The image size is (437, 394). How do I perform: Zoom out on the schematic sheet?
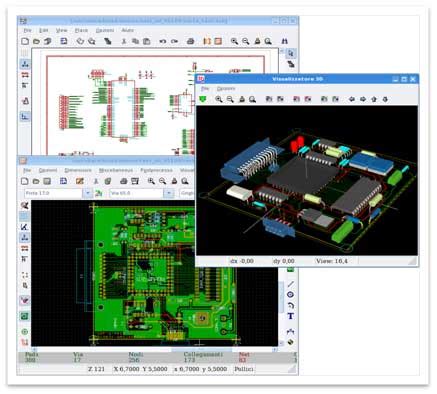246,41
